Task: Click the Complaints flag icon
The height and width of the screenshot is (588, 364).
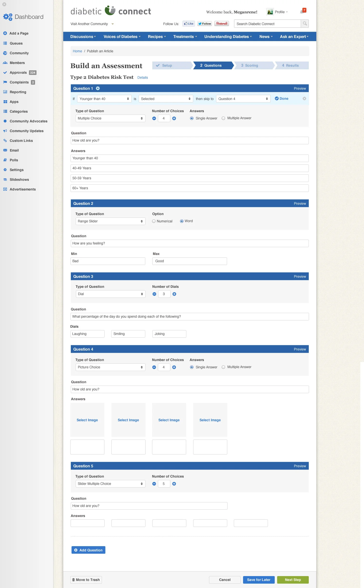Action: coord(5,82)
